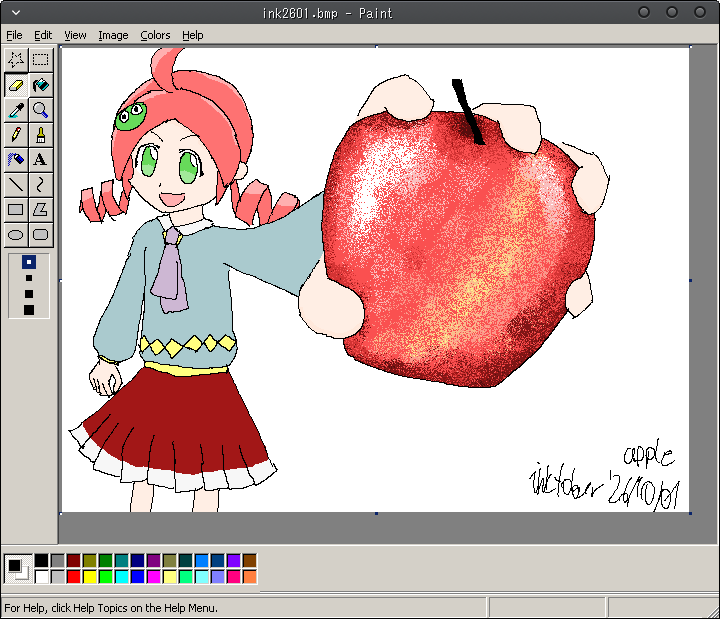Select the Curve tool
Viewport: 720px width, 619px height.
[x=41, y=185]
